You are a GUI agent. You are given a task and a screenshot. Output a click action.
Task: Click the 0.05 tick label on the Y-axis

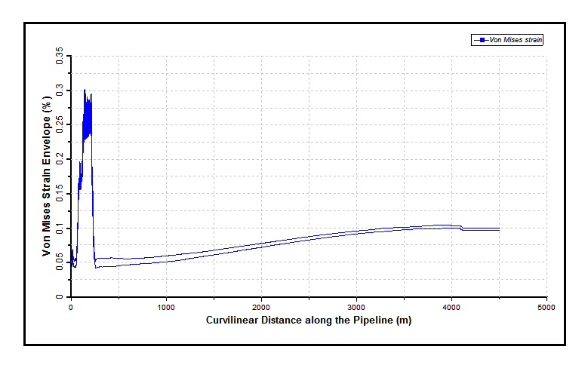(x=60, y=262)
